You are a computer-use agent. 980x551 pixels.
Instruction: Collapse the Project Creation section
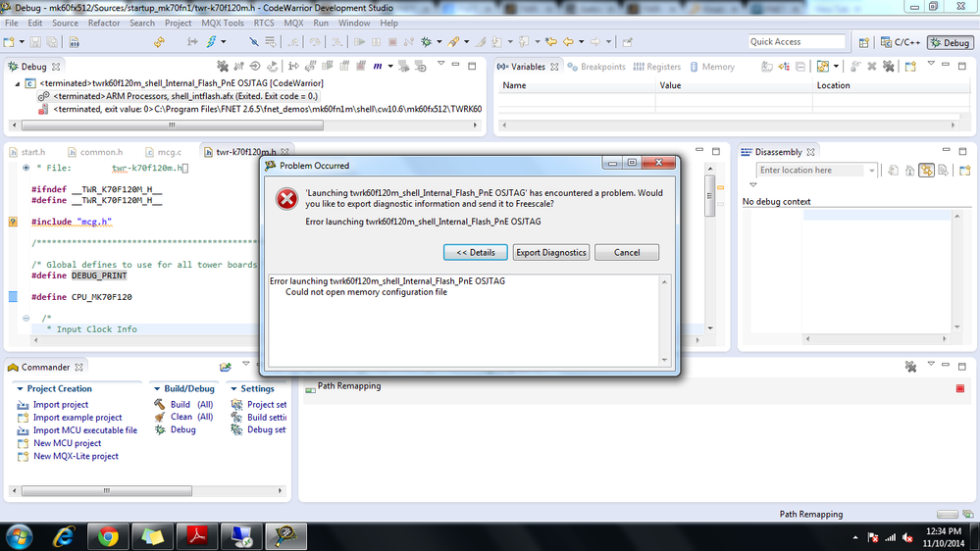pos(20,388)
